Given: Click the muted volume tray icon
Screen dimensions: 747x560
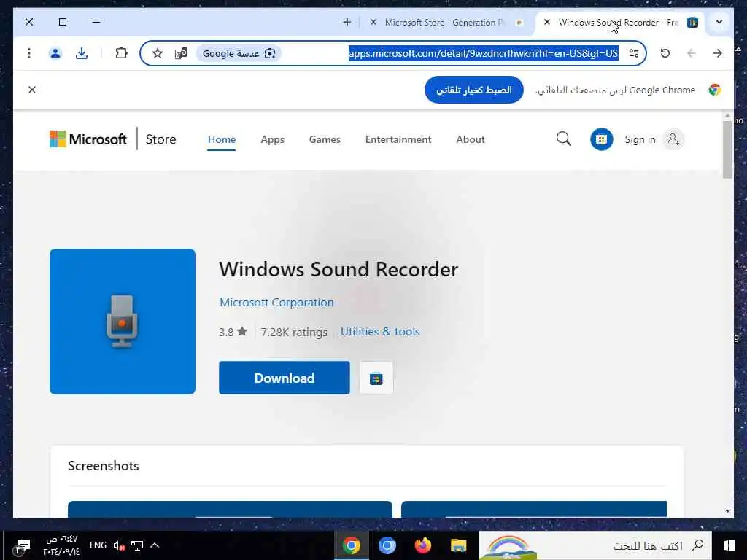Looking at the screenshot, I should point(119,545).
